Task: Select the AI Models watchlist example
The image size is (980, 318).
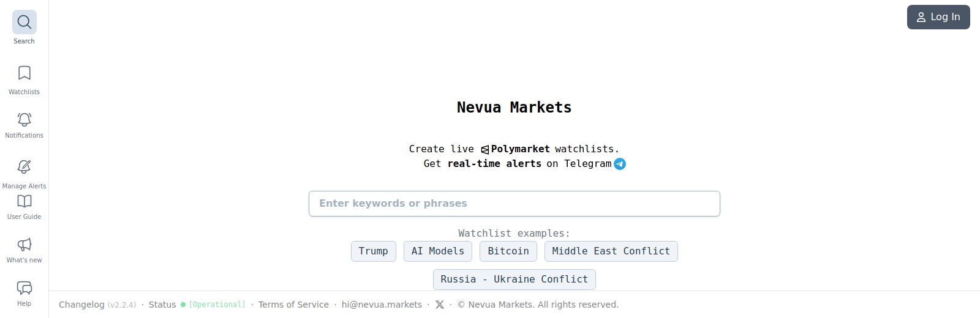Action: 438,251
